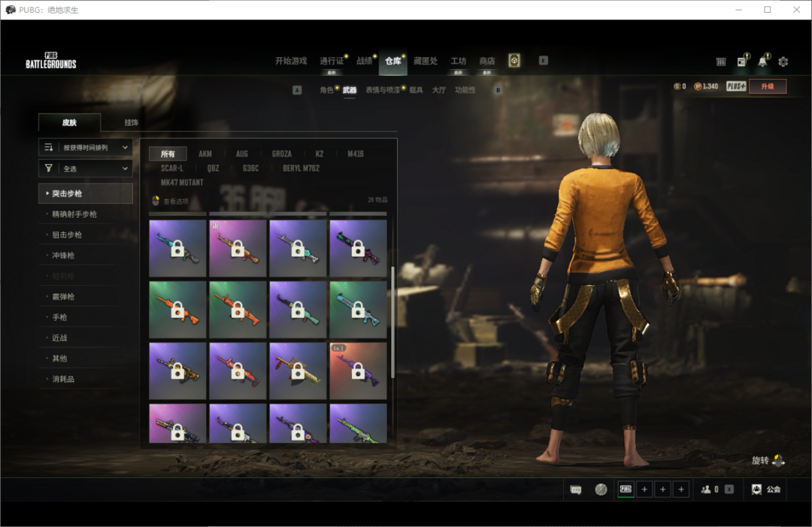Click the 开始游戏 start game link

pos(291,61)
